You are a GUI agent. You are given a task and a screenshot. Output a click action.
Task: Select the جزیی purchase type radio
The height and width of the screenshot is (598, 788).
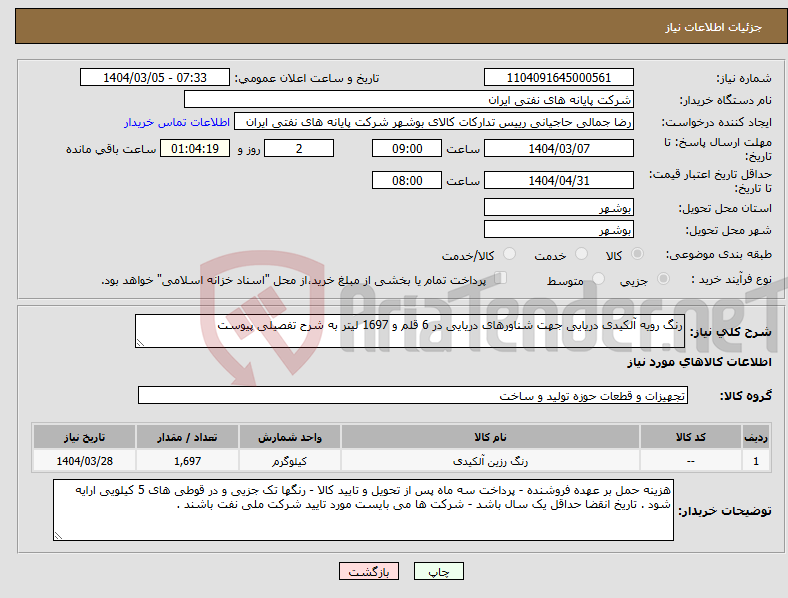click(663, 278)
